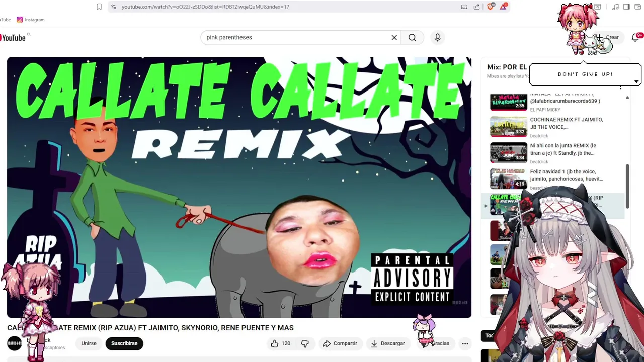Open the beatclick channel avatar
644x362 pixels.
14,343
